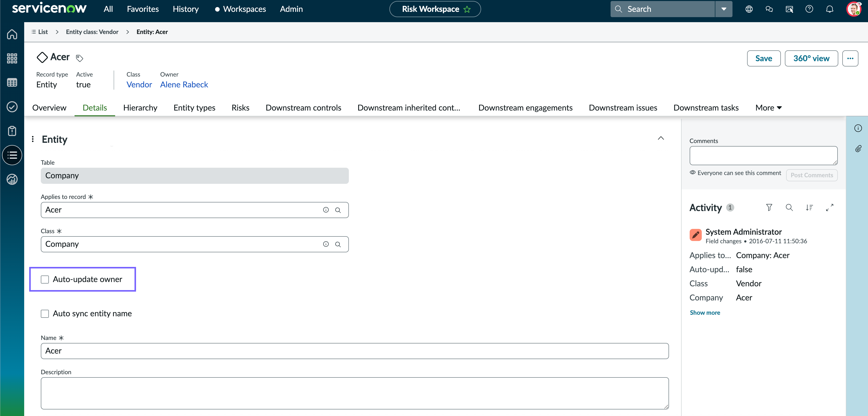This screenshot has width=868, height=416.
Task: Open the Home icon in left sidebar
Action: point(12,34)
